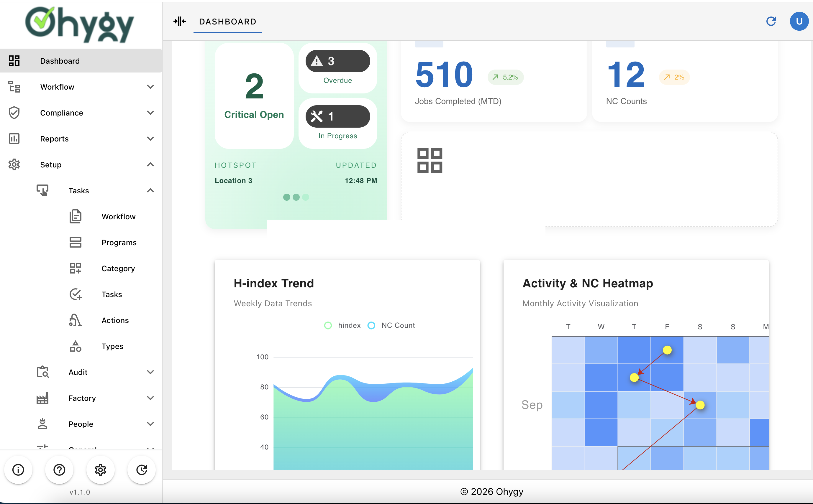Screen dimensions: 813x504
Task: Expand the Compliance menu chevron
Action: click(150, 113)
